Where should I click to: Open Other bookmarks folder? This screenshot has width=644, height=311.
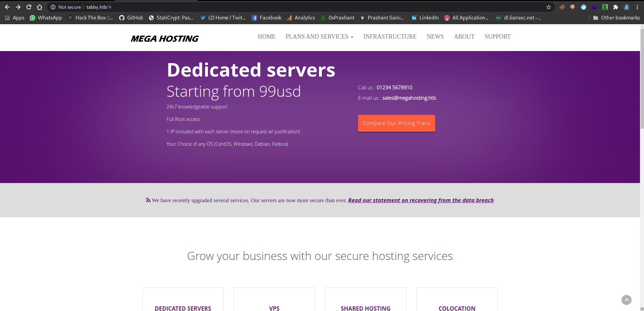(x=616, y=18)
